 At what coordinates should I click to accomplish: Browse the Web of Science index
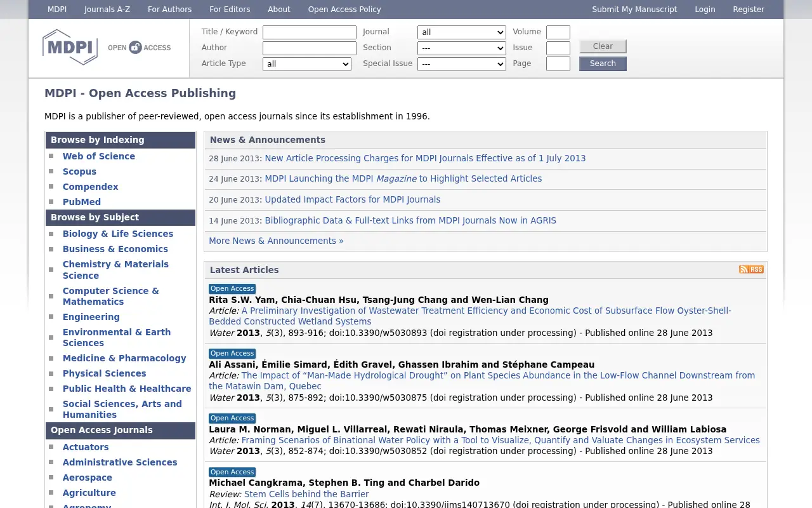pos(98,156)
